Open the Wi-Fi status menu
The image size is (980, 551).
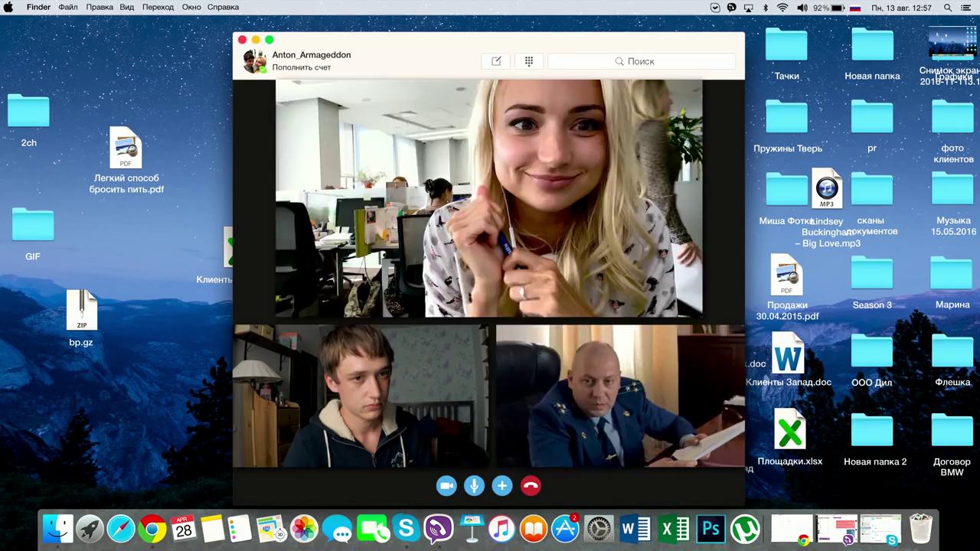(x=782, y=8)
